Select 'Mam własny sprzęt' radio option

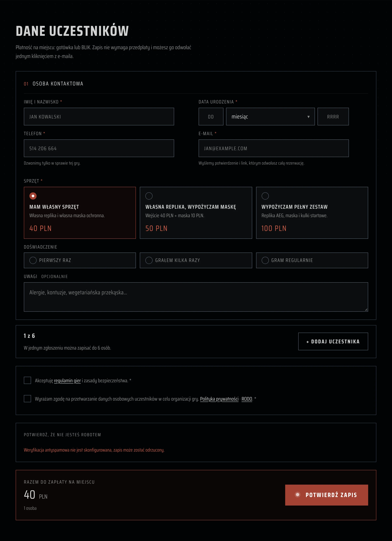pyautogui.click(x=80, y=212)
